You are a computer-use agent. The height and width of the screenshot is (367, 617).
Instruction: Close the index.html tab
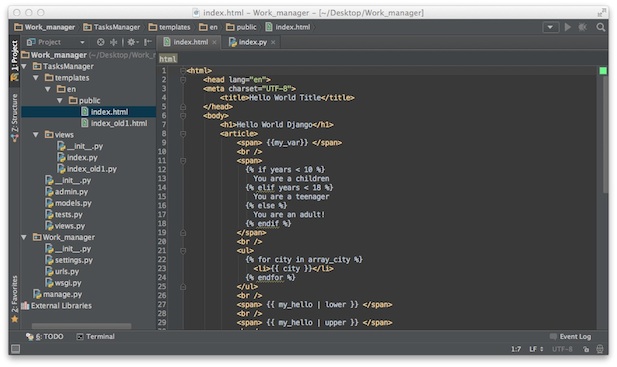tap(214, 42)
